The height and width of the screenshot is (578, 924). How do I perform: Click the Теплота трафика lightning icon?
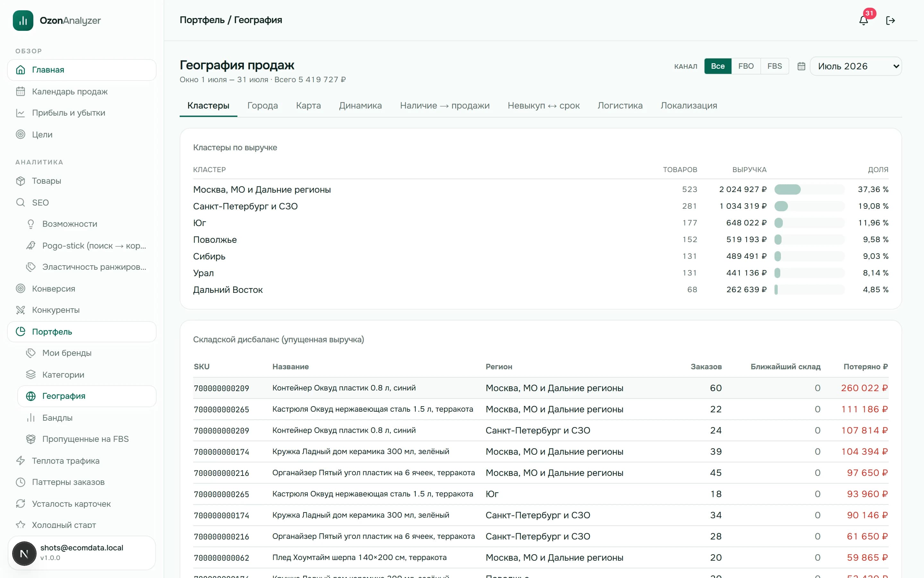coord(21,460)
